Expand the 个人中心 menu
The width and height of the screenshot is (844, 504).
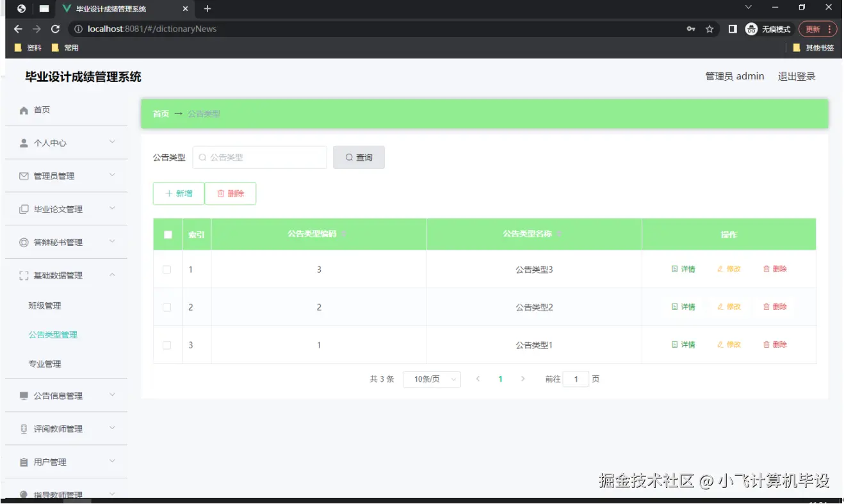(112, 142)
